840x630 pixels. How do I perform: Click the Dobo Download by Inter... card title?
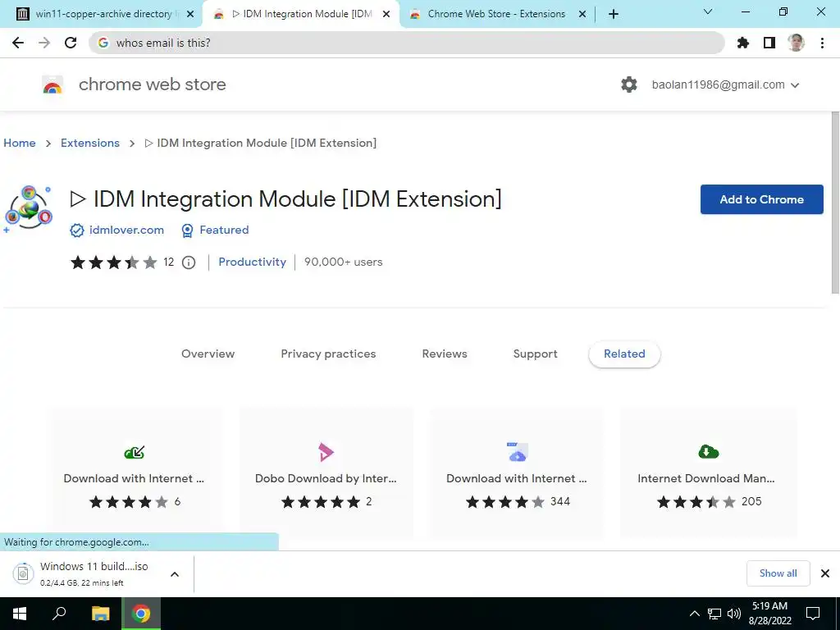tap(326, 479)
